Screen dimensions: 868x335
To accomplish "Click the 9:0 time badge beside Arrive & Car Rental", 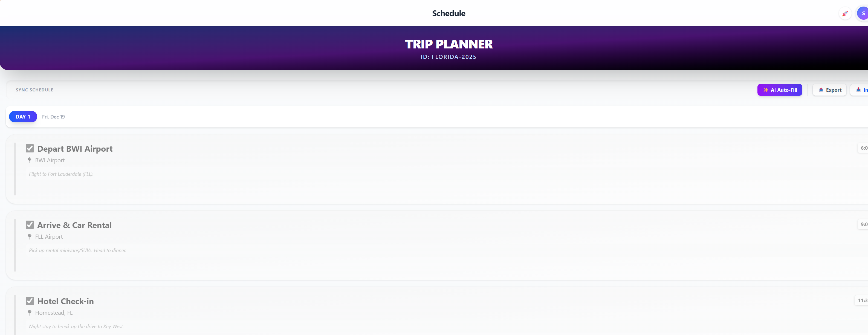I will [x=863, y=224].
